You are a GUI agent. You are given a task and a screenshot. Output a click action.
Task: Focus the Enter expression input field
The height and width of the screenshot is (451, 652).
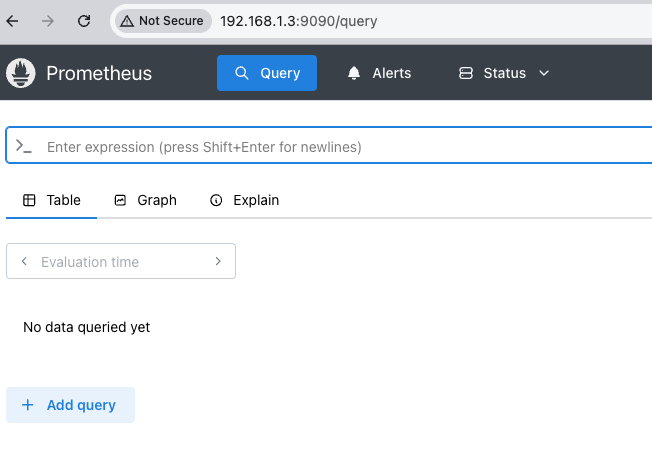tap(340, 146)
